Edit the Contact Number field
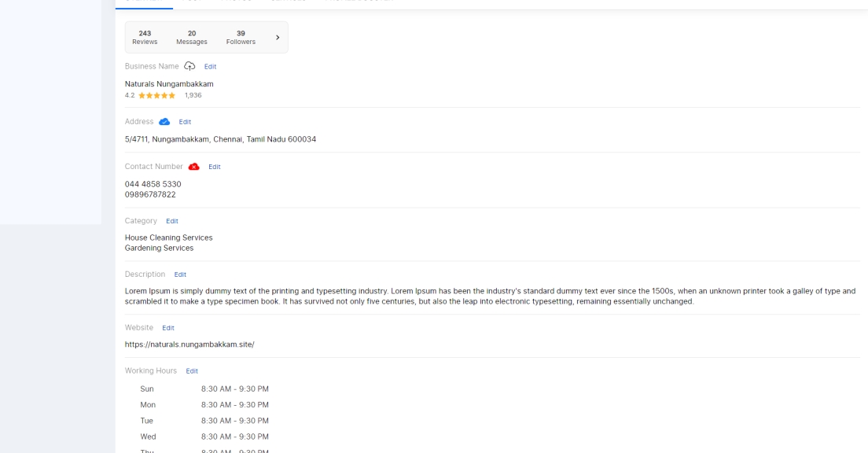The image size is (868, 453). (x=214, y=167)
